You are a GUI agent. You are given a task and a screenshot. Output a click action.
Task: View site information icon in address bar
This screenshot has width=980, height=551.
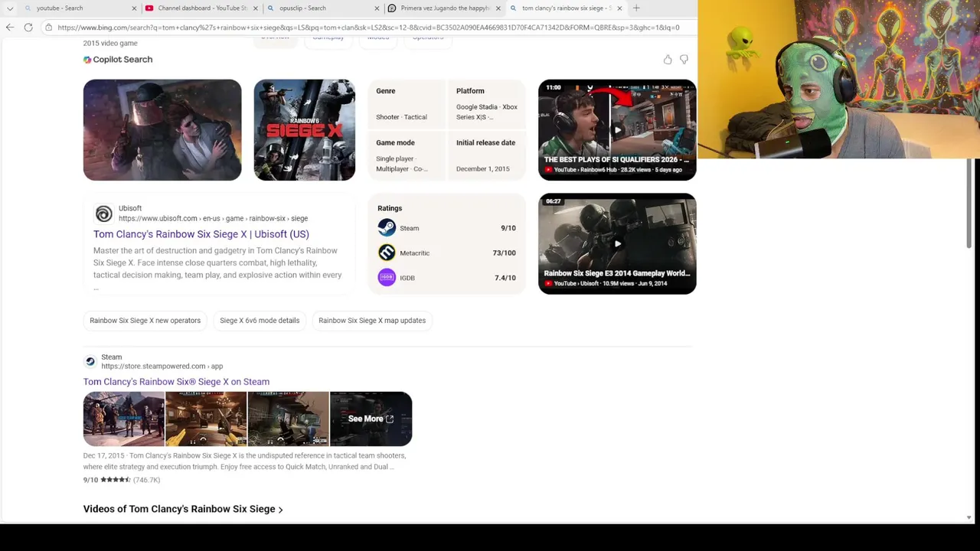[x=49, y=28]
